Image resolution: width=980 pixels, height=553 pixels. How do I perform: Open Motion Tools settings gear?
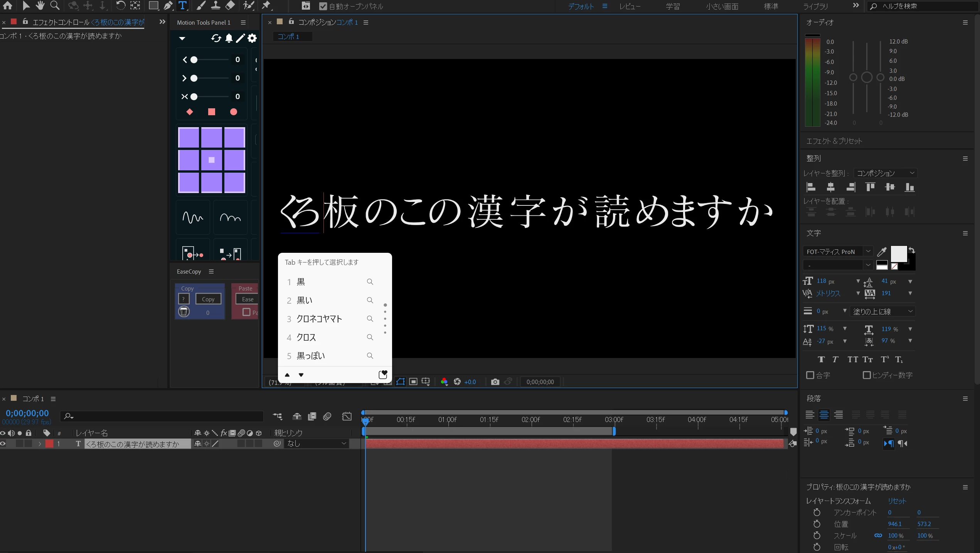click(252, 38)
